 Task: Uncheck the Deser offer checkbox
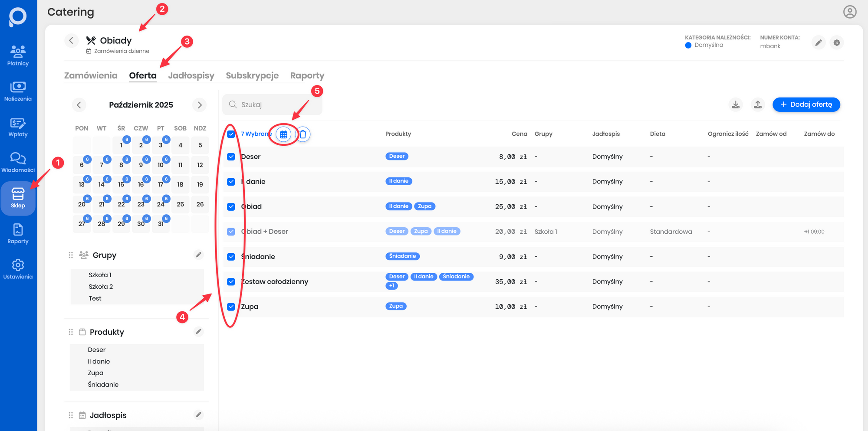[x=231, y=157]
